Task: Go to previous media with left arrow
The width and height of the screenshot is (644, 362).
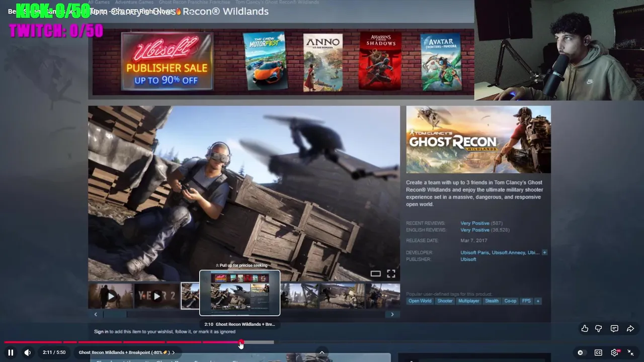Action: tap(96, 314)
